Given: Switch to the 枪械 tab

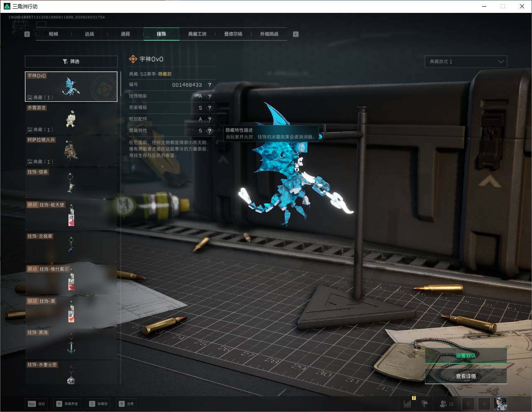Looking at the screenshot, I should (54, 34).
